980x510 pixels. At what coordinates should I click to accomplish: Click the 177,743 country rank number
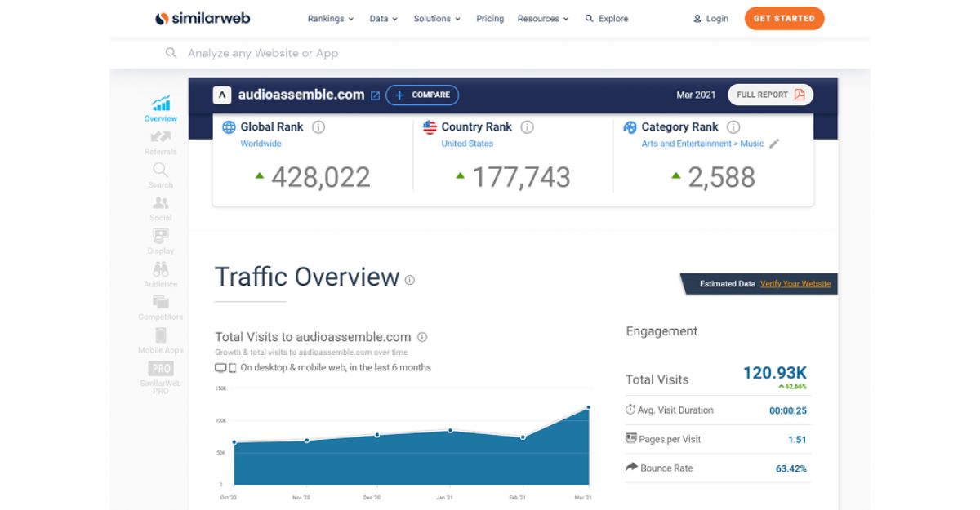pos(521,177)
